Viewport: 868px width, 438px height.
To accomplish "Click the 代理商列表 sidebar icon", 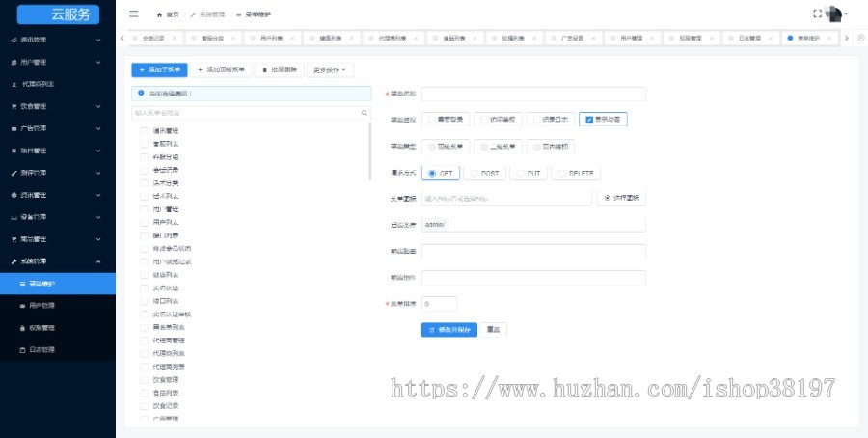I will (14, 84).
